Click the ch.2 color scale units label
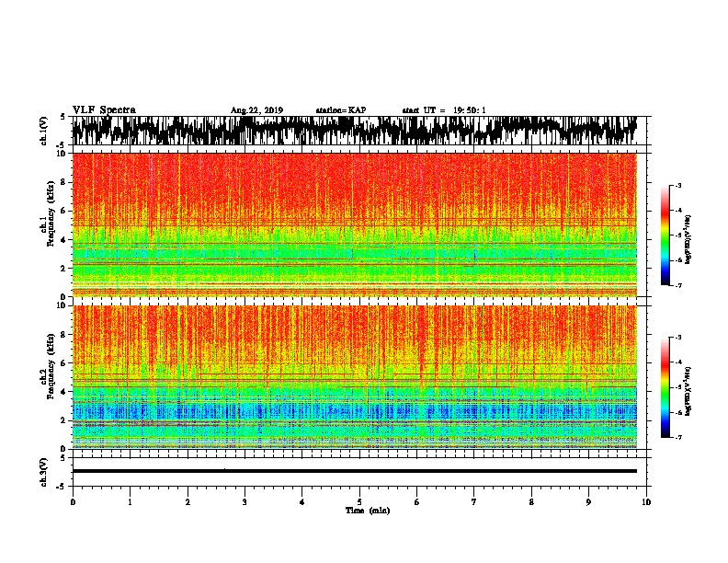The width and height of the screenshot is (728, 563). click(x=688, y=391)
